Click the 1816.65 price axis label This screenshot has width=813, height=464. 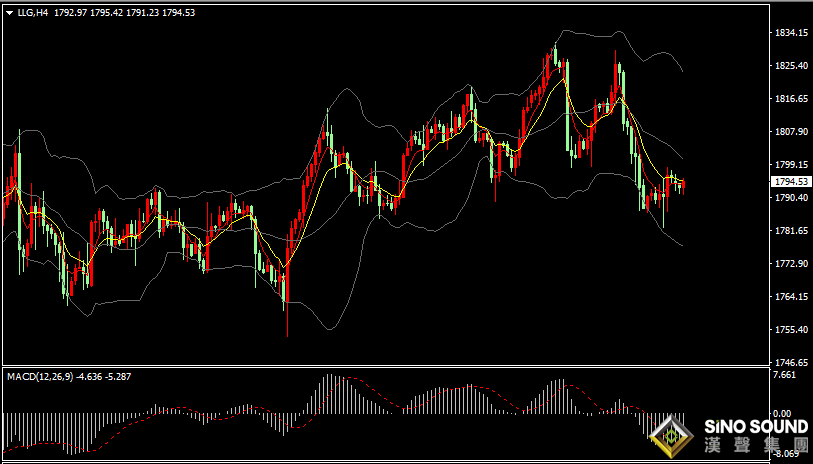(x=791, y=99)
